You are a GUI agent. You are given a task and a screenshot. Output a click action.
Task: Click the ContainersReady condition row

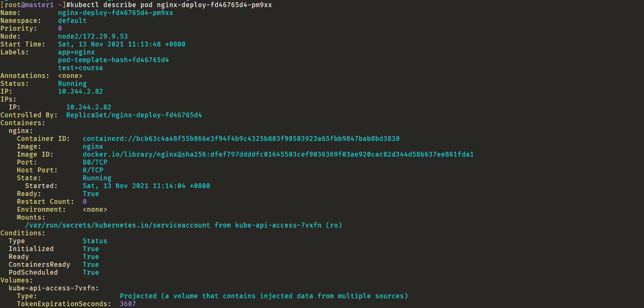54,265
